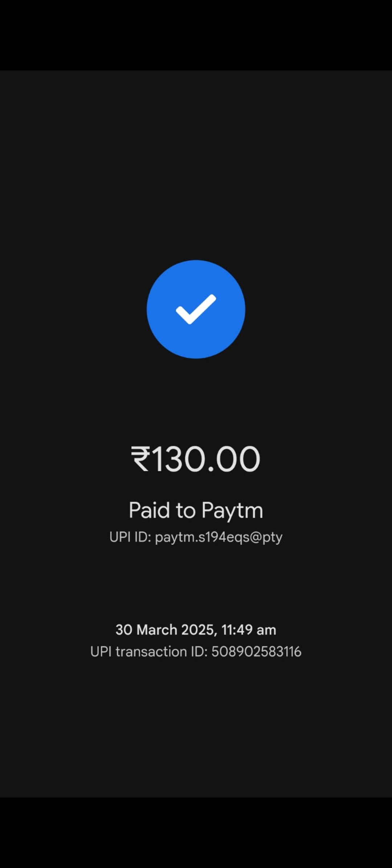The height and width of the screenshot is (868, 392).
Task: Tap the "March" month text
Action: coord(157,630)
